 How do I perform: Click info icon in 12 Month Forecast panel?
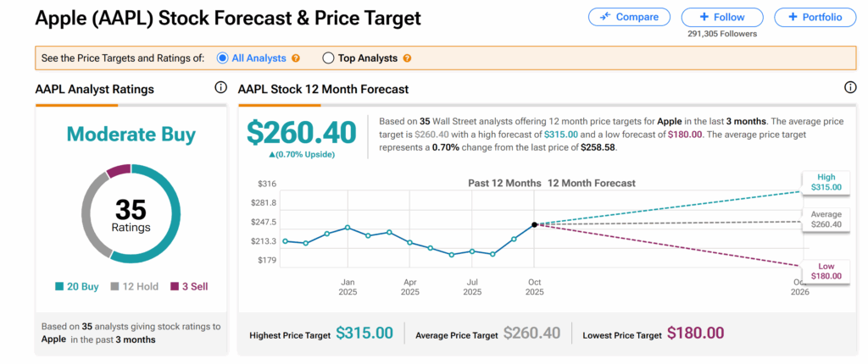pyautogui.click(x=851, y=88)
